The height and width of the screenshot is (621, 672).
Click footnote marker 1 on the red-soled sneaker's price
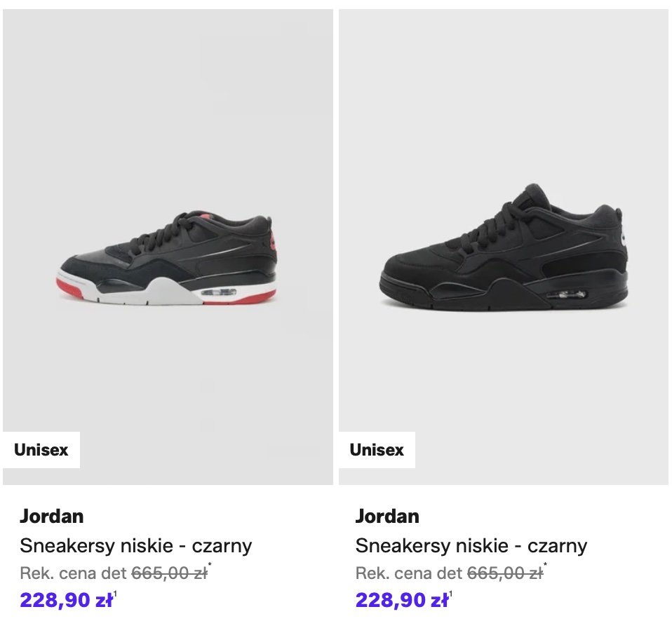click(115, 595)
